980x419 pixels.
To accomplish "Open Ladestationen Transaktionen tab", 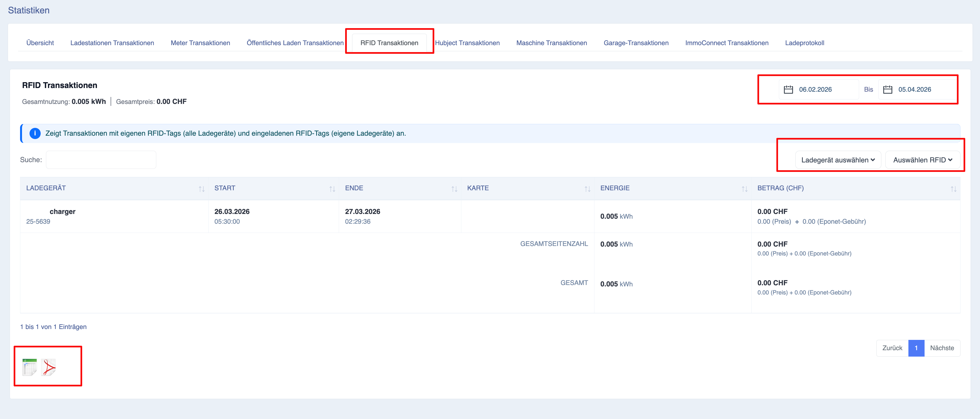I will (112, 43).
